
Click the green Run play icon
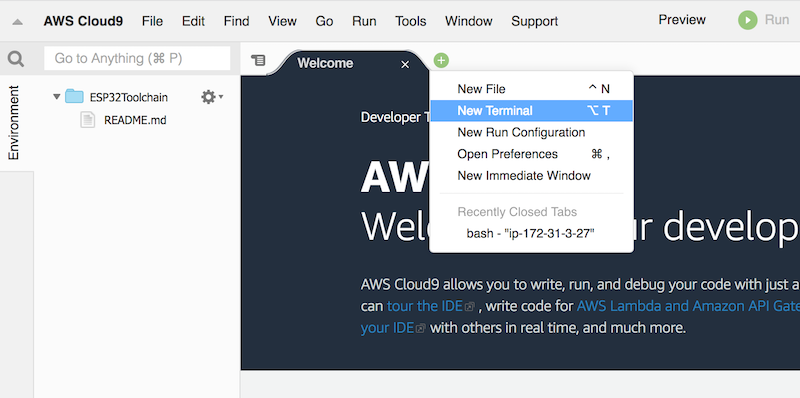coord(747,20)
